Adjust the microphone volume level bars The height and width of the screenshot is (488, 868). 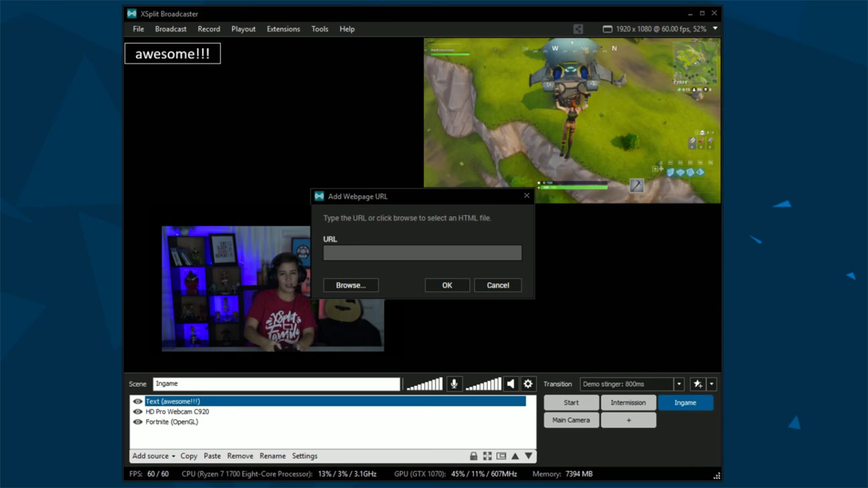pyautogui.click(x=425, y=384)
